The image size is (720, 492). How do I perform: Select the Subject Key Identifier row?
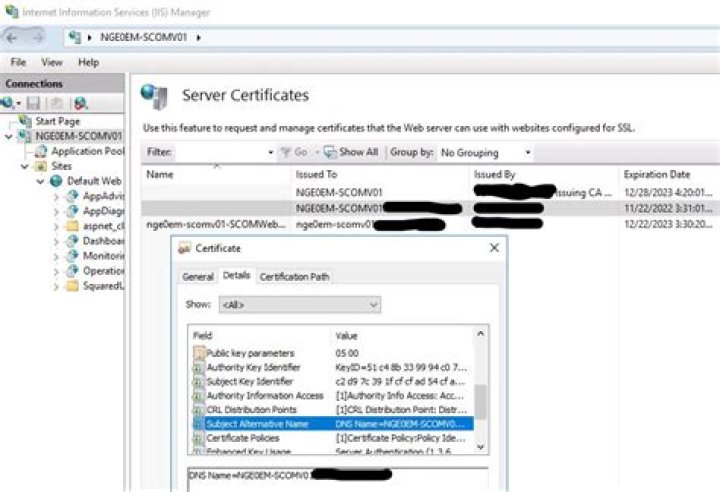333,381
